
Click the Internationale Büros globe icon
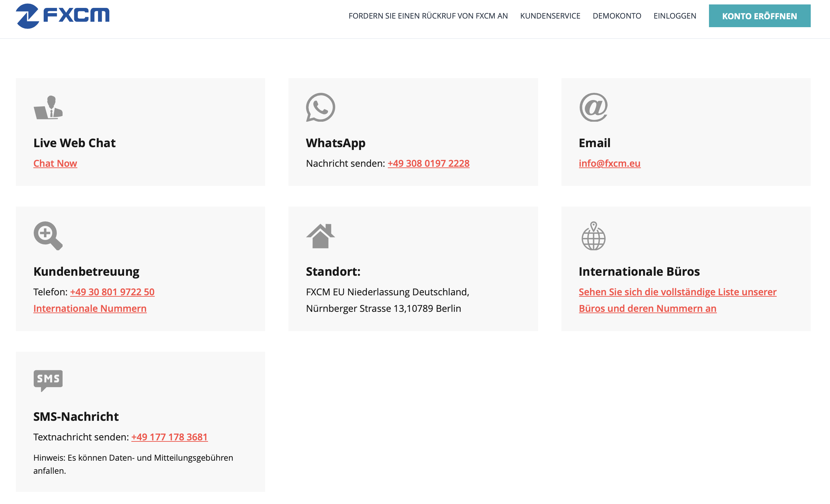[x=593, y=236]
